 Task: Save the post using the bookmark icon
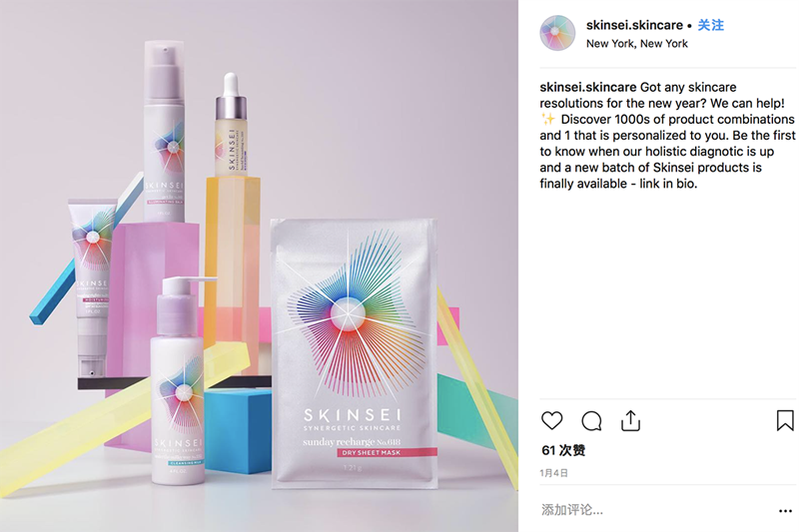[785, 420]
